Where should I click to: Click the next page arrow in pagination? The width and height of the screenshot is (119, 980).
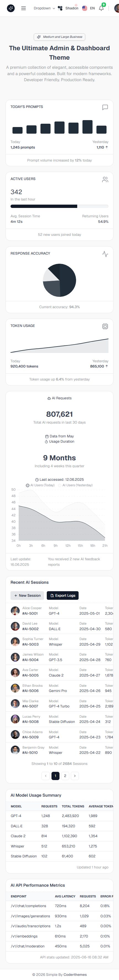75,776
